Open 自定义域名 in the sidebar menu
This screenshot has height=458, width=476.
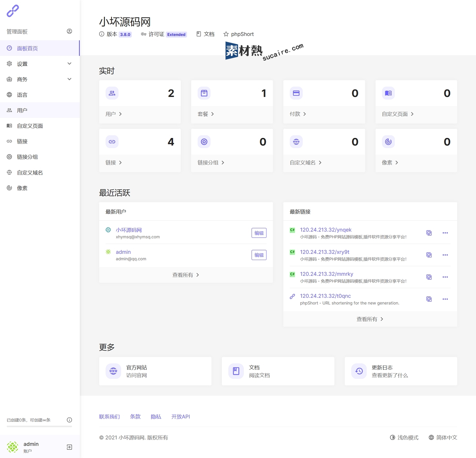click(40, 173)
